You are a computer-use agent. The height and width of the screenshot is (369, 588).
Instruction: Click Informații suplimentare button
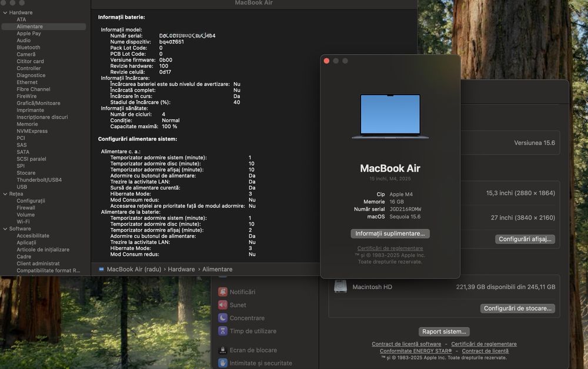tap(390, 233)
